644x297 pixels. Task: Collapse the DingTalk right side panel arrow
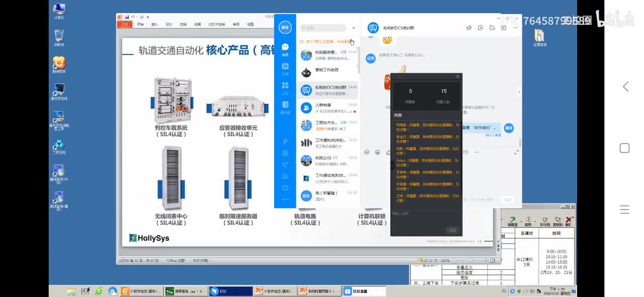point(519,92)
